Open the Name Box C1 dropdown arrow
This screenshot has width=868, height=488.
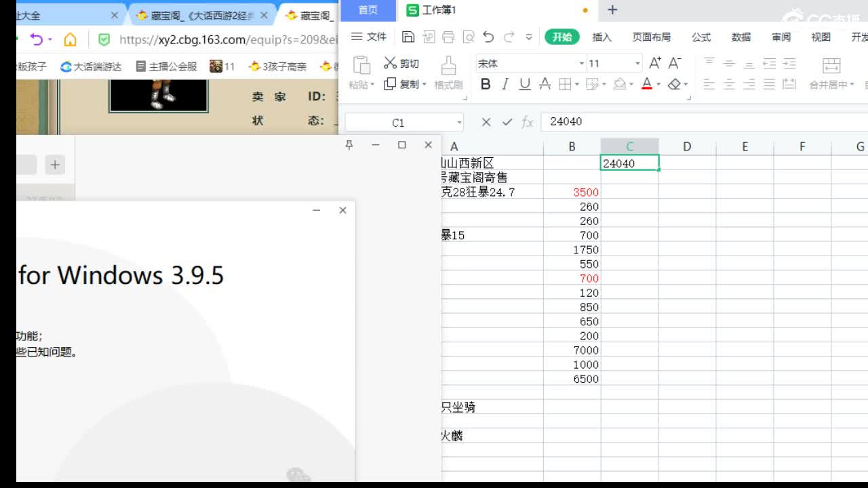459,122
